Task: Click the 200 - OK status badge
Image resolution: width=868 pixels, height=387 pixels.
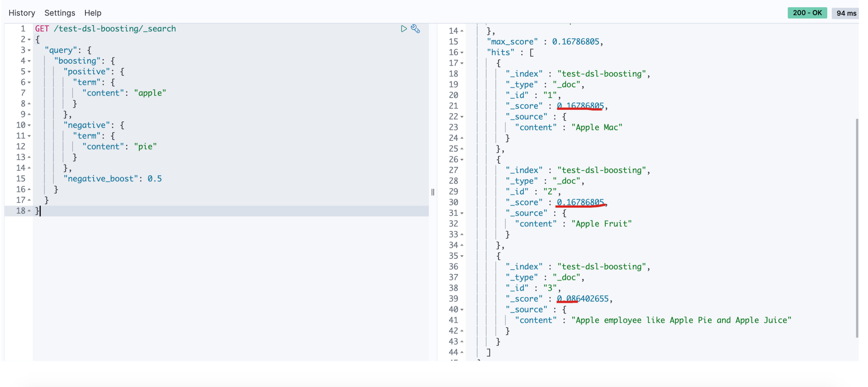Action: click(x=807, y=13)
